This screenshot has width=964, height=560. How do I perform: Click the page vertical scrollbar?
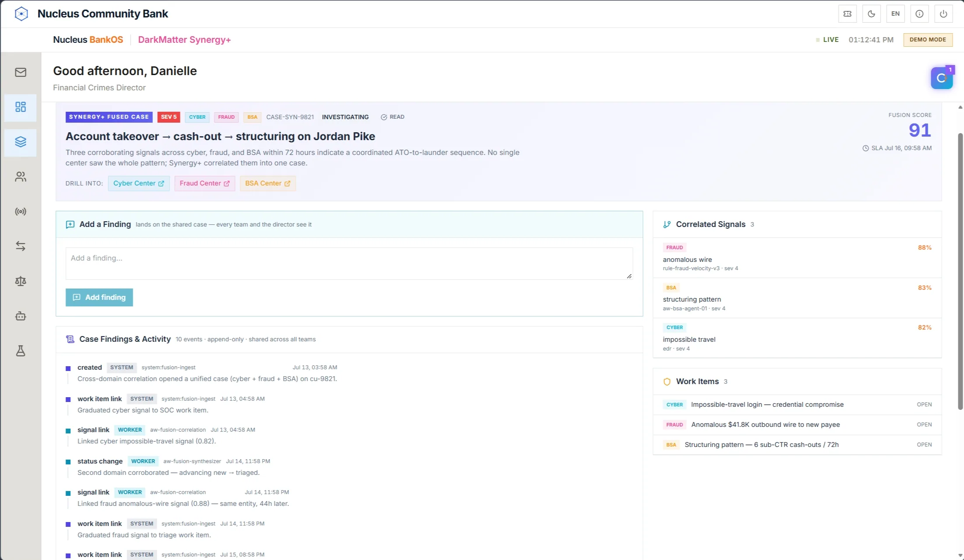[x=960, y=271]
